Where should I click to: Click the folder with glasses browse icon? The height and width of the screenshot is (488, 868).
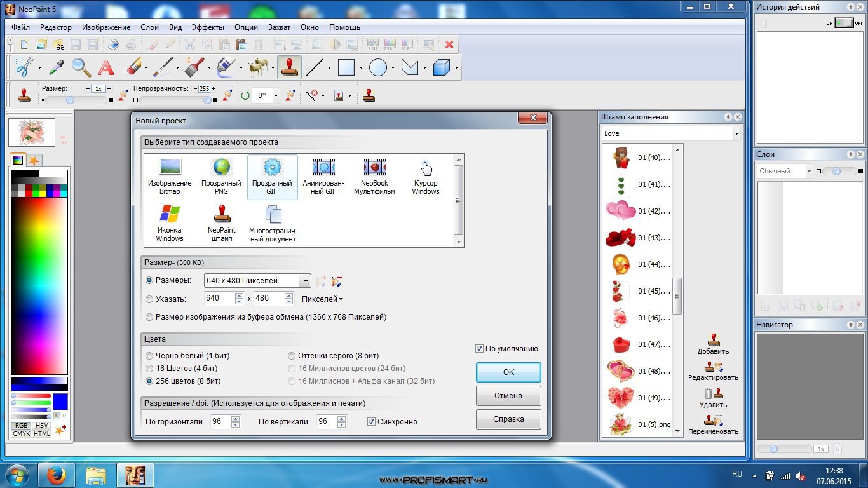pos(58,44)
